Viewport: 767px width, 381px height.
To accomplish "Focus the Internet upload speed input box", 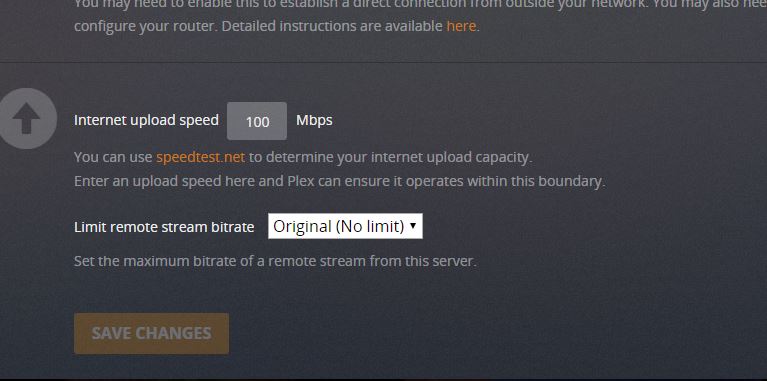I will pos(257,121).
